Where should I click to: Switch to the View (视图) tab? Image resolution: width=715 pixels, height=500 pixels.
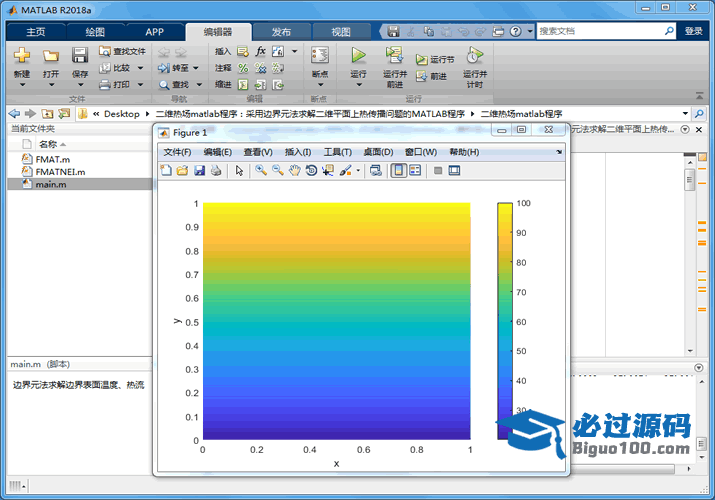pos(341,32)
